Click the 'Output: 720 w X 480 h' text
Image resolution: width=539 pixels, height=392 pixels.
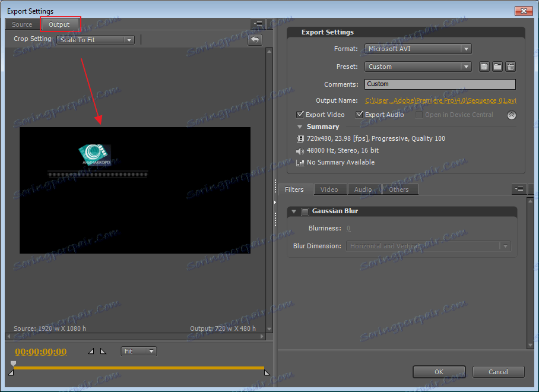tap(223, 328)
